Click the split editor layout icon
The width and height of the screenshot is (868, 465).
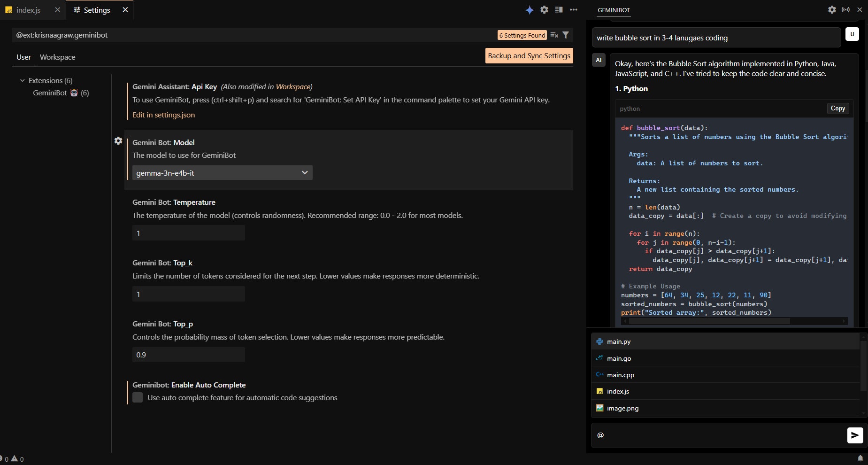559,10
